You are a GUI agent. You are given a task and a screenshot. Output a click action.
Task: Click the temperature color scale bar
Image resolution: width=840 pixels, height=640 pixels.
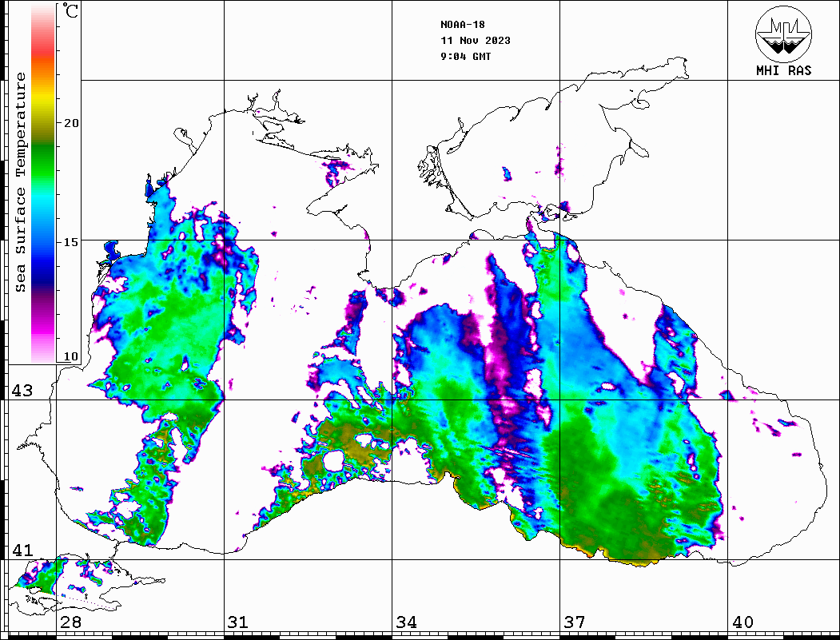point(43,183)
